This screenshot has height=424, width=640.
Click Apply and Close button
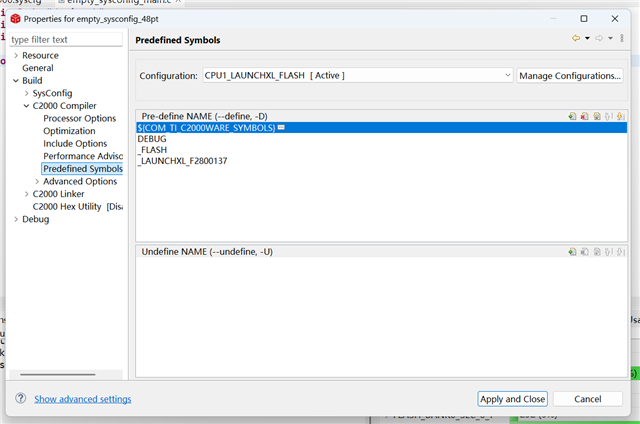click(x=512, y=399)
